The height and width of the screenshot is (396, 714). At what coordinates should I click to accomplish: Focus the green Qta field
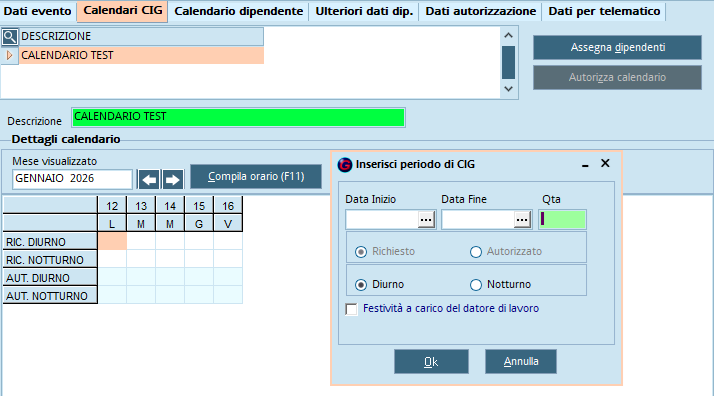click(562, 220)
